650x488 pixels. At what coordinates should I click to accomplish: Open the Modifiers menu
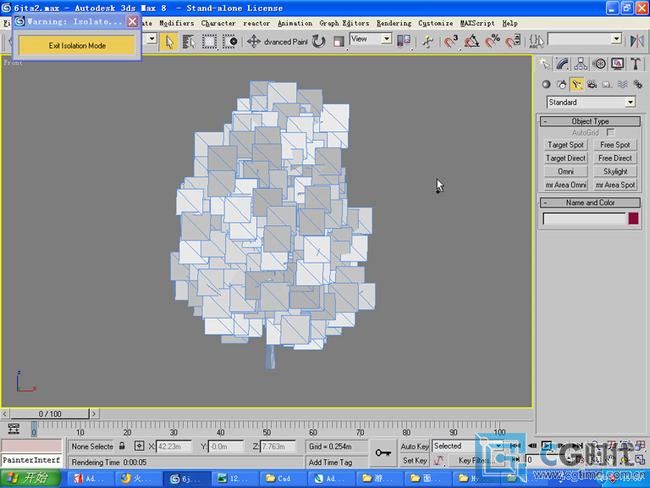tap(177, 23)
